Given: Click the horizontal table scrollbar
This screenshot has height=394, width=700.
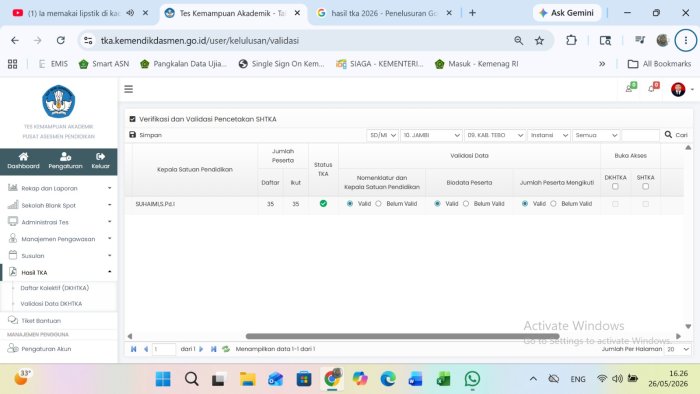Looking at the screenshot, I should tap(402, 336).
